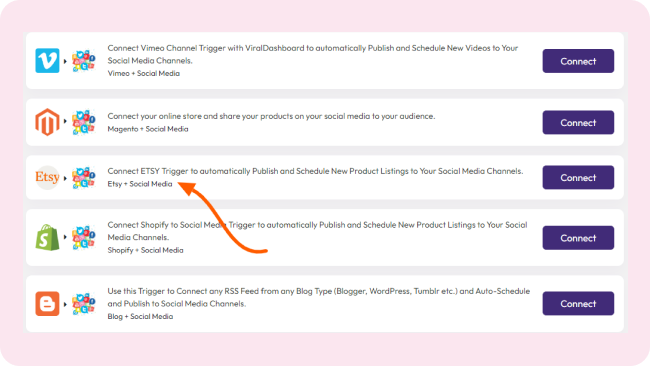Click the 'Connect Shopify to Social Media' description
Screen dimensions: 650x366
[317, 231]
